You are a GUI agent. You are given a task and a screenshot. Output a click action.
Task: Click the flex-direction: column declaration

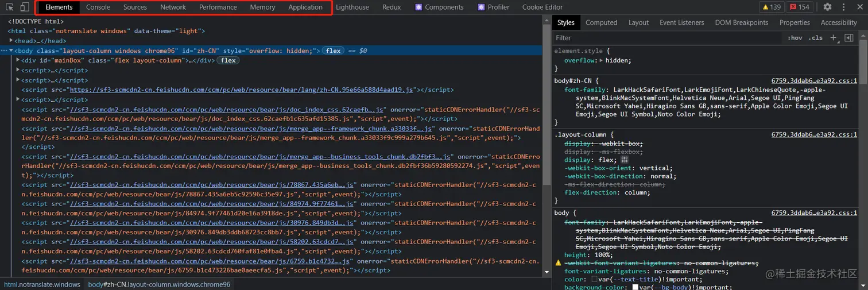coord(608,193)
